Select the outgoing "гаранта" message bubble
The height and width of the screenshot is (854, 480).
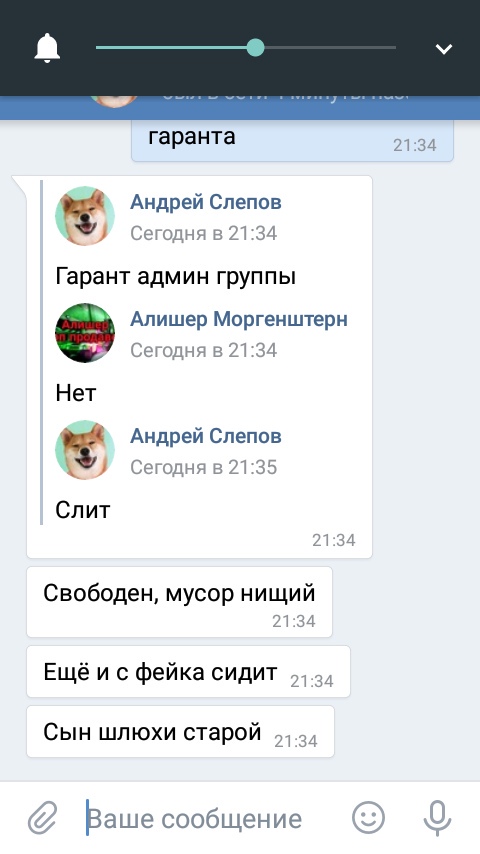[293, 141]
